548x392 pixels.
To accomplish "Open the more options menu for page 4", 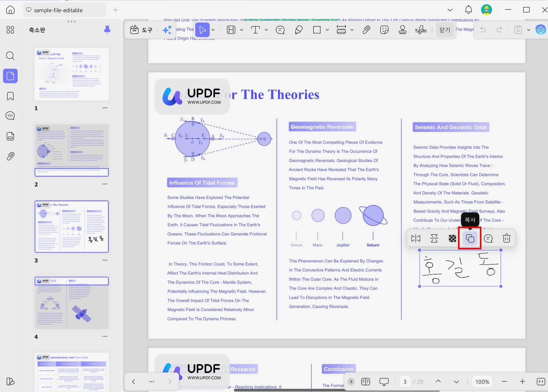I will point(105,336).
